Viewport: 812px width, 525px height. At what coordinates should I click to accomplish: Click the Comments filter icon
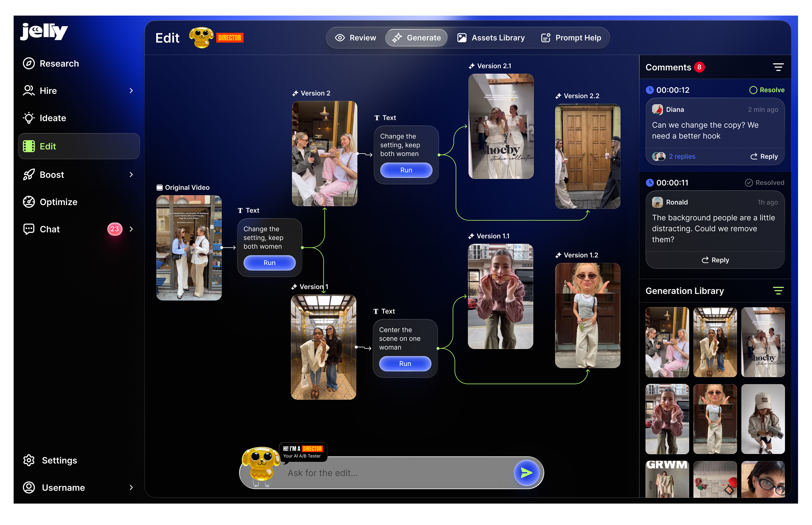(x=778, y=67)
